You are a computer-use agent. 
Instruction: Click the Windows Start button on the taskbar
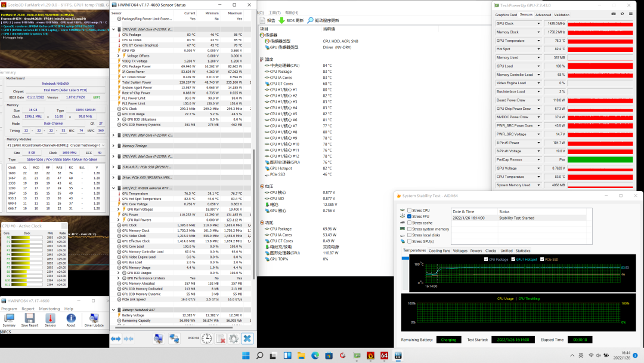click(246, 356)
